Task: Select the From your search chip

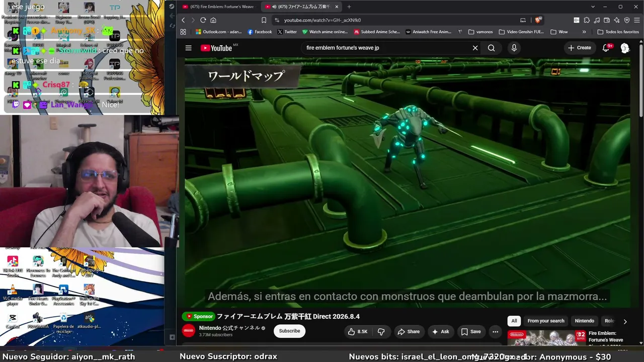Action: pyautogui.click(x=546, y=321)
